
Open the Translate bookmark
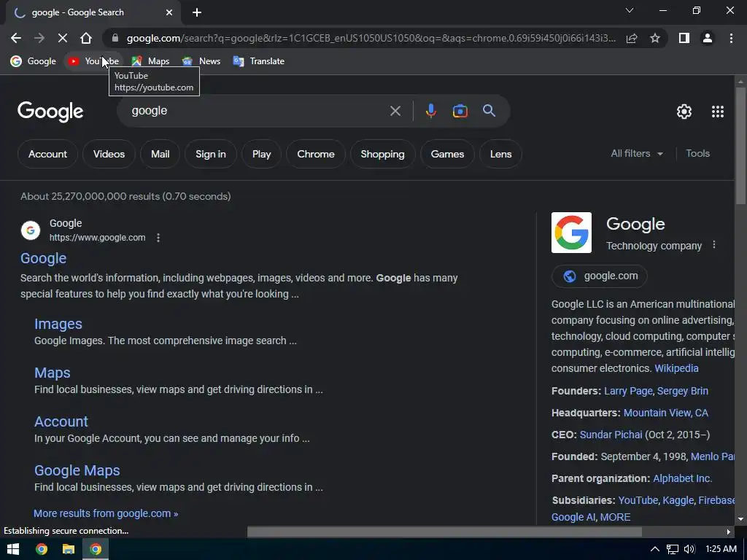click(259, 61)
